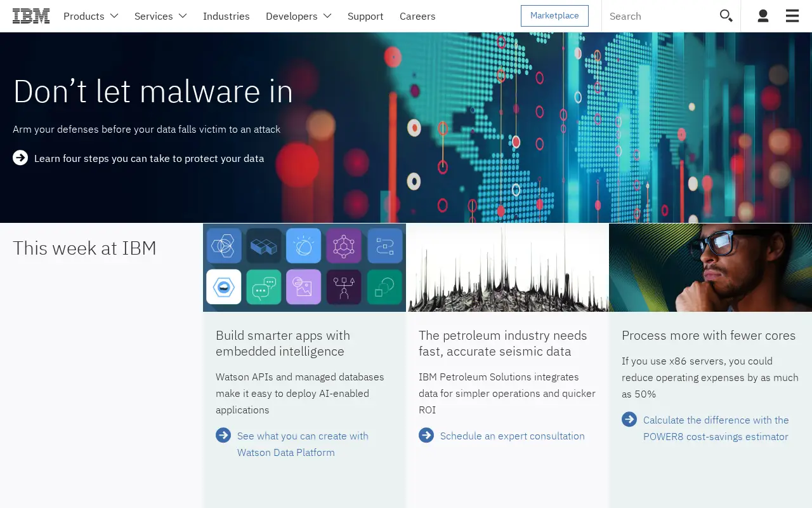The image size is (812, 508).
Task: Expand the Services dropdown chevron
Action: [183, 16]
